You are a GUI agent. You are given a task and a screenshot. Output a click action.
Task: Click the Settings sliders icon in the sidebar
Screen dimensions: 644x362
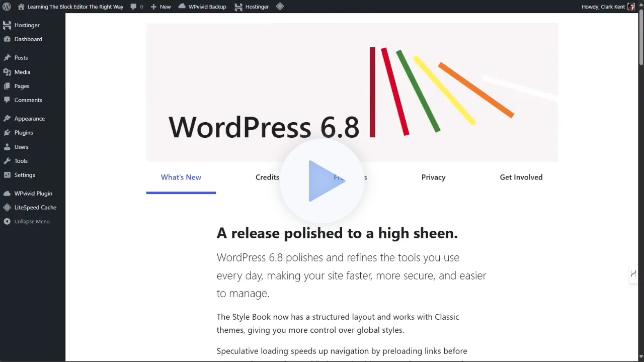click(7, 175)
